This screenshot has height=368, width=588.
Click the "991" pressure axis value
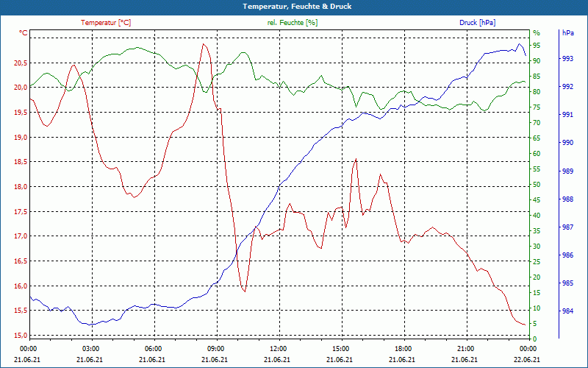click(x=567, y=115)
